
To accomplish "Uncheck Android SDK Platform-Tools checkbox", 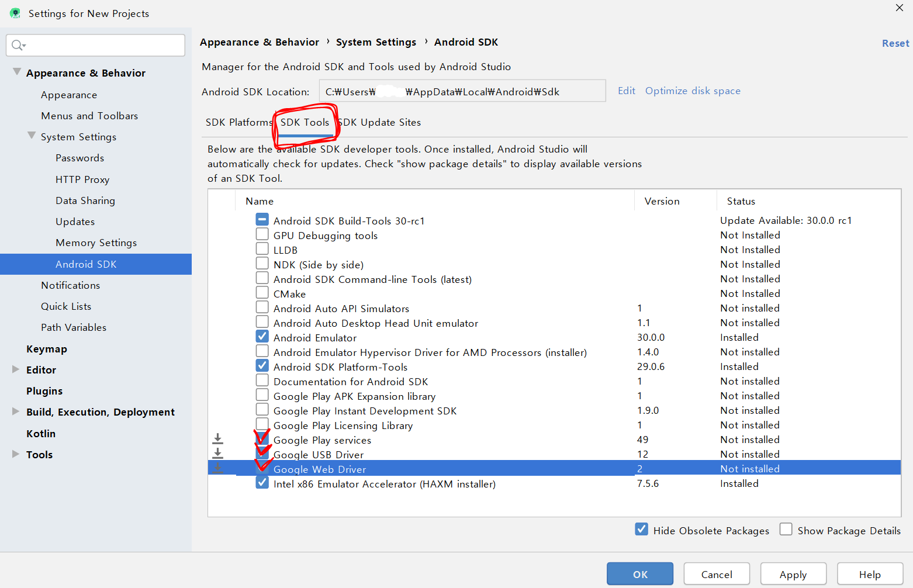I will pos(262,366).
